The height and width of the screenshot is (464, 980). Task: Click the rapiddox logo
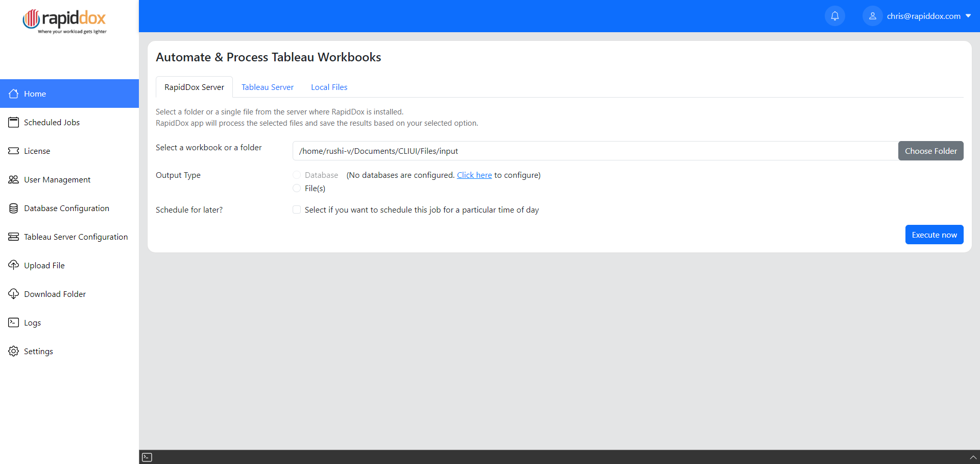tap(64, 21)
